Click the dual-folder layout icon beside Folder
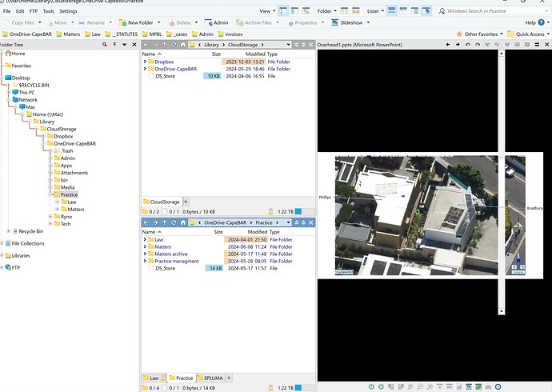 tap(355, 11)
